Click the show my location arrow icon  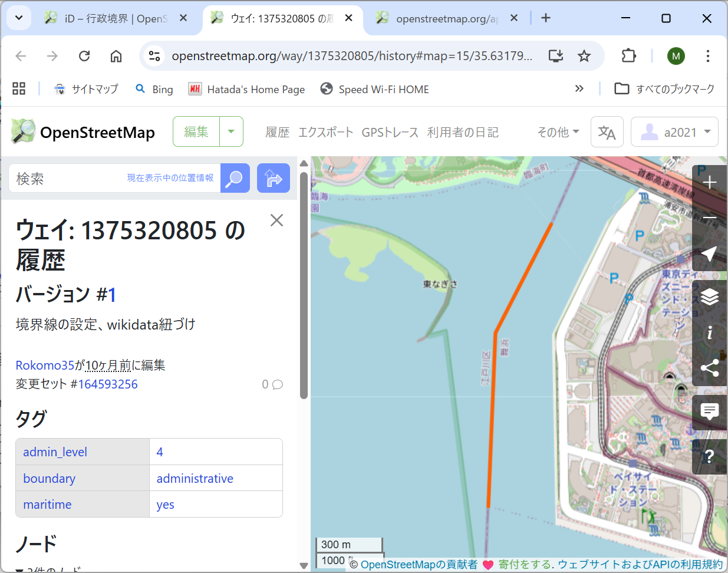point(709,254)
